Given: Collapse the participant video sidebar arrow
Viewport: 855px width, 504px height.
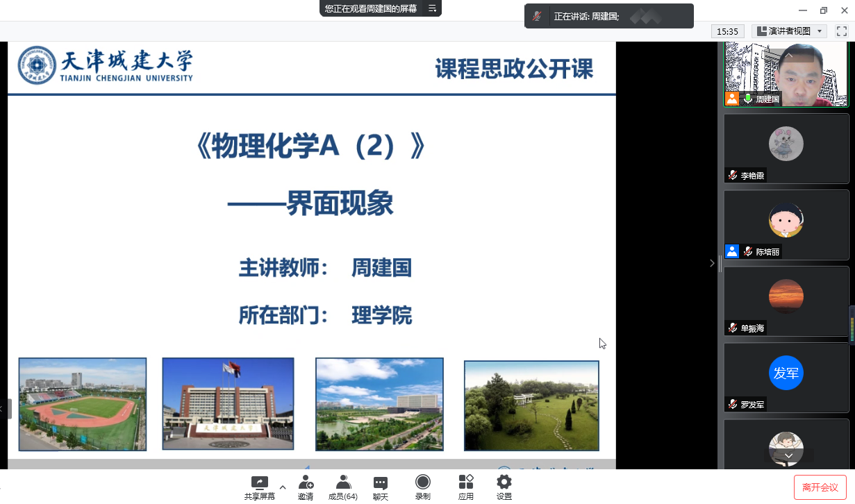Looking at the screenshot, I should click(x=712, y=263).
